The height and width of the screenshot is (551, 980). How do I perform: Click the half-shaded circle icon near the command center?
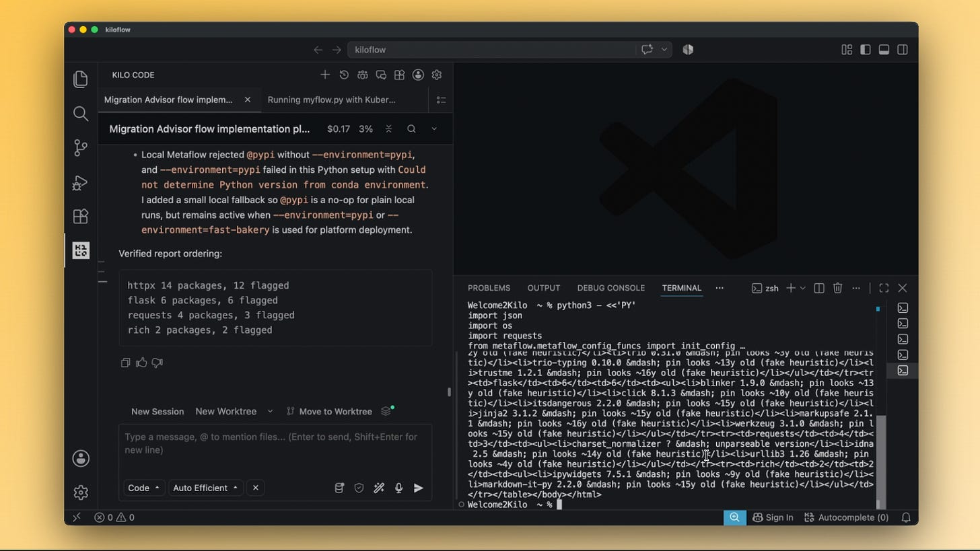tap(688, 49)
